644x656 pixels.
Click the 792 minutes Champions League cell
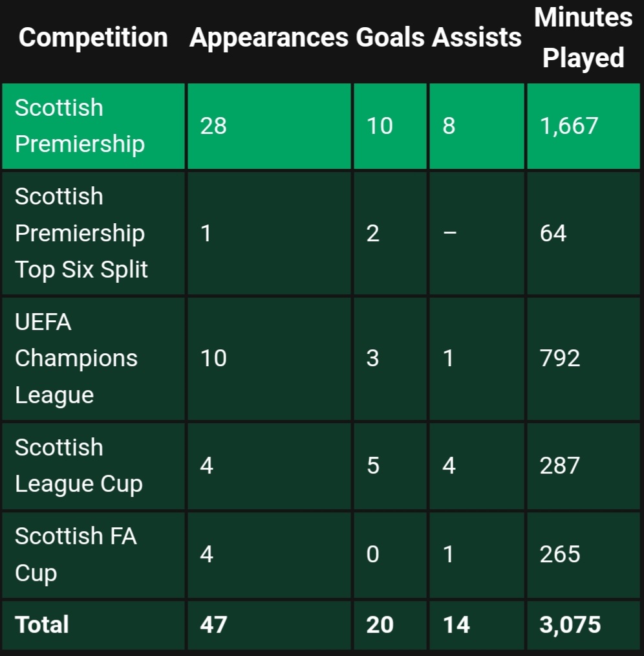click(583, 358)
